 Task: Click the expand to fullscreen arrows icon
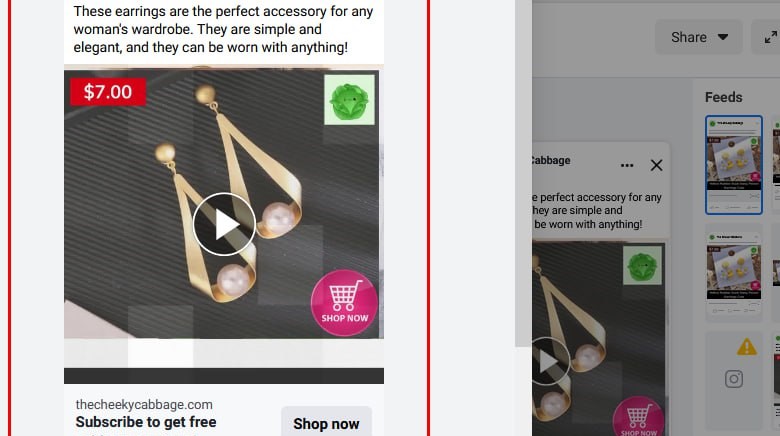tap(771, 37)
